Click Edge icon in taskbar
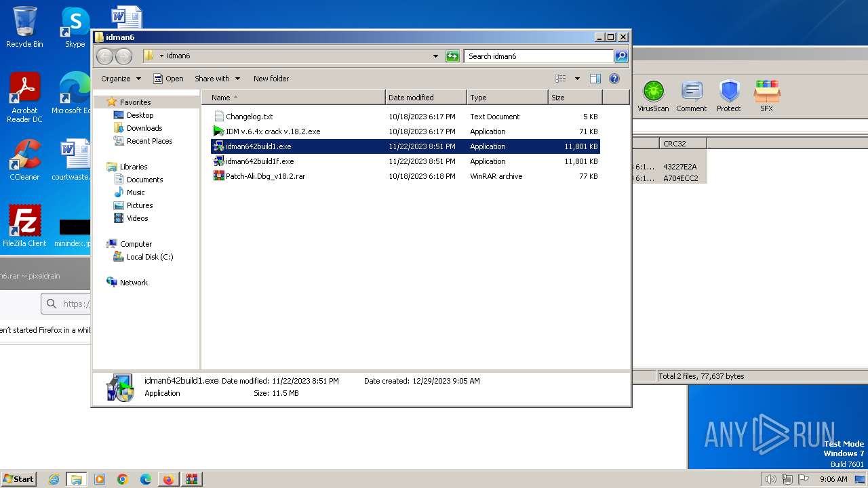The width and height of the screenshot is (868, 488). click(145, 479)
